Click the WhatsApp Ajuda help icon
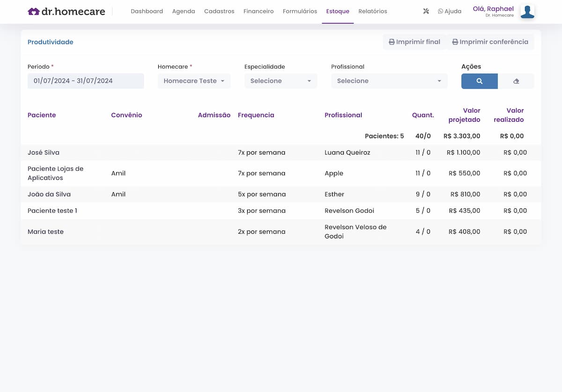The image size is (562, 392). coord(440,11)
